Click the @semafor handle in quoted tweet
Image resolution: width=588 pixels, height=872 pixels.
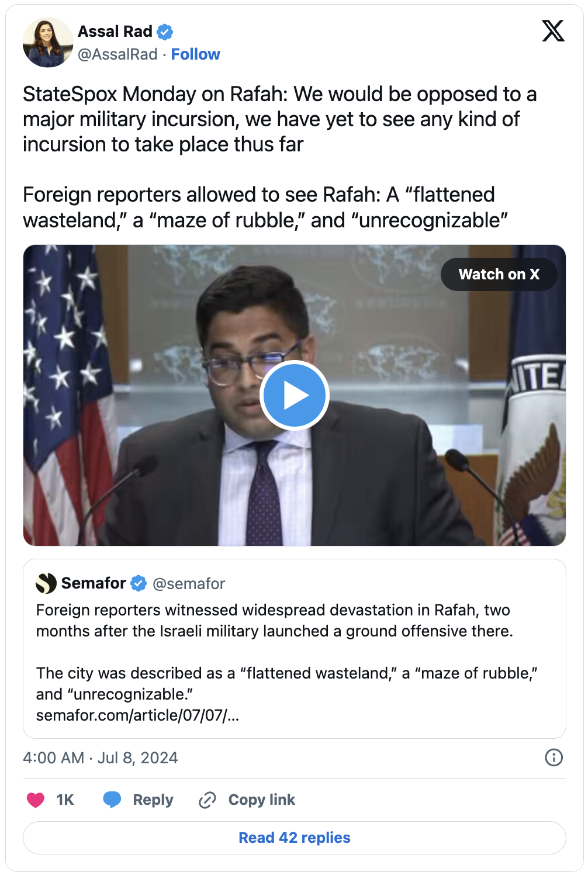pos(189,584)
